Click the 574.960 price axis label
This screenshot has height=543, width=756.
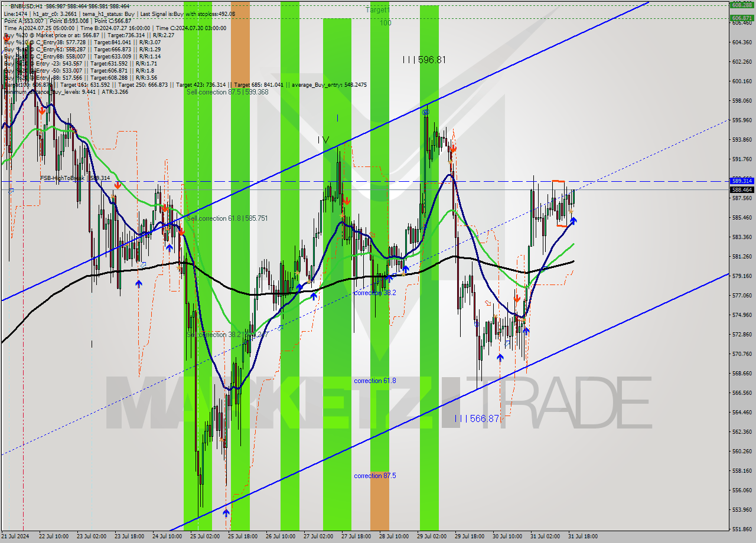point(741,315)
